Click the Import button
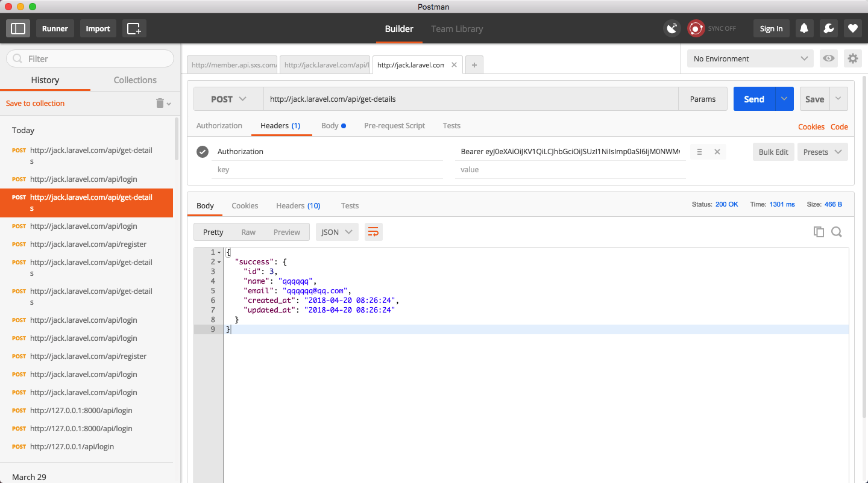 (x=98, y=28)
